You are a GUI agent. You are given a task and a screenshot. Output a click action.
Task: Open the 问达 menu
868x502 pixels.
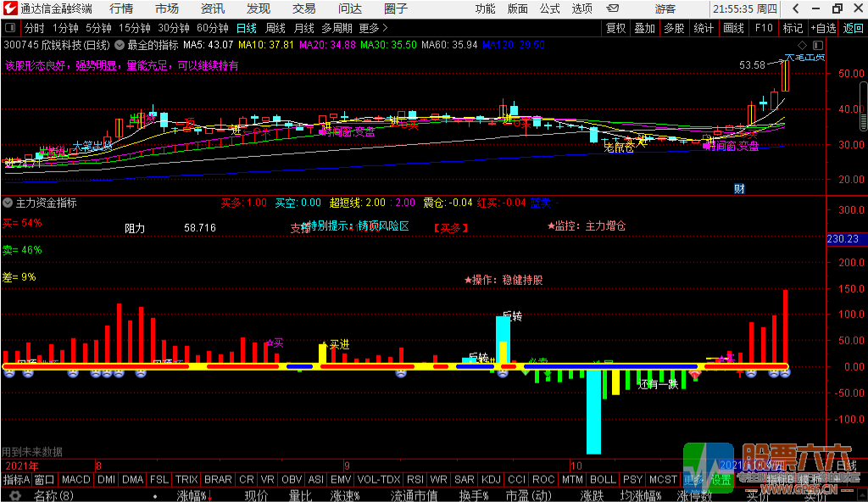coord(350,8)
